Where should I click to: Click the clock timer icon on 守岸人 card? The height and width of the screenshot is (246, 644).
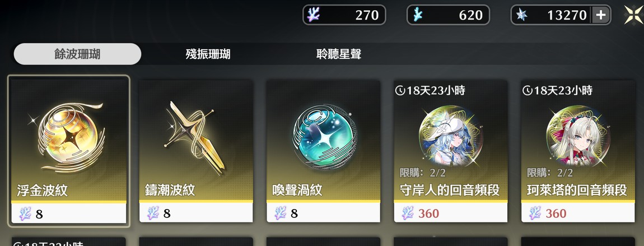pyautogui.click(x=400, y=90)
